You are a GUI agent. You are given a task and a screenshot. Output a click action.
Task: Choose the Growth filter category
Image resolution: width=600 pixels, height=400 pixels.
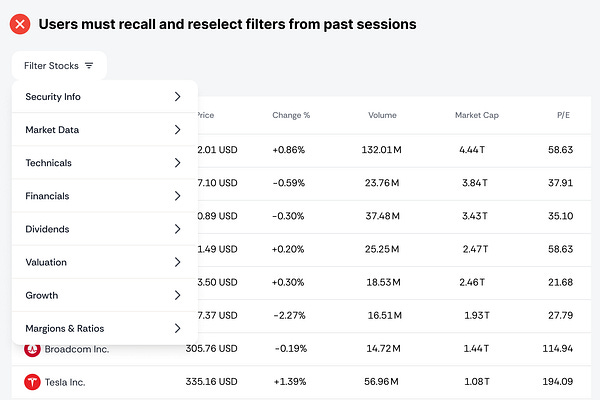[x=104, y=295]
